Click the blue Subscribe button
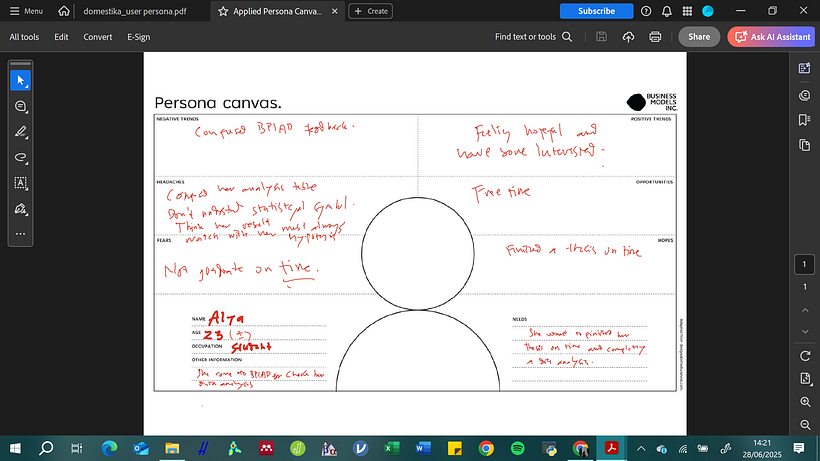This screenshot has width=820, height=461. pos(596,11)
